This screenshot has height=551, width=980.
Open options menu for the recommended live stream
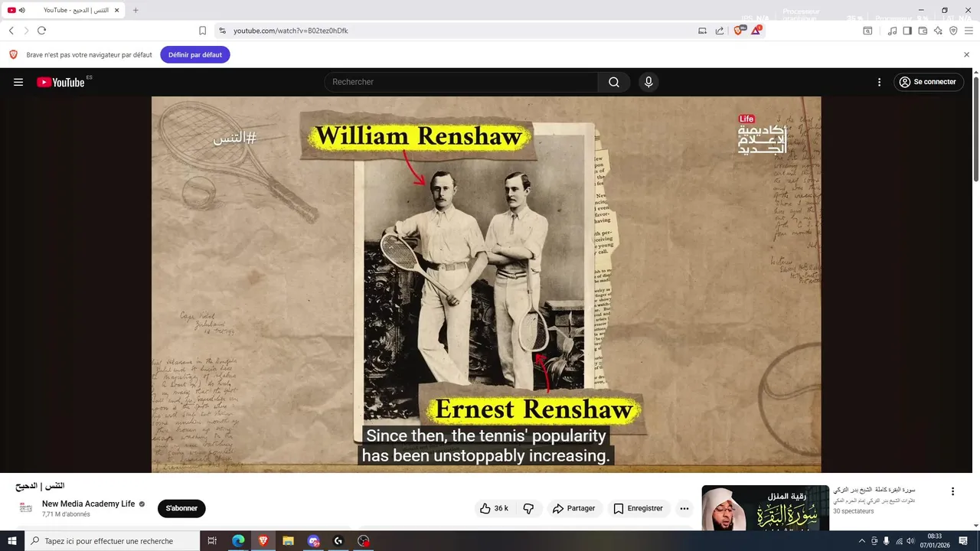952,491
